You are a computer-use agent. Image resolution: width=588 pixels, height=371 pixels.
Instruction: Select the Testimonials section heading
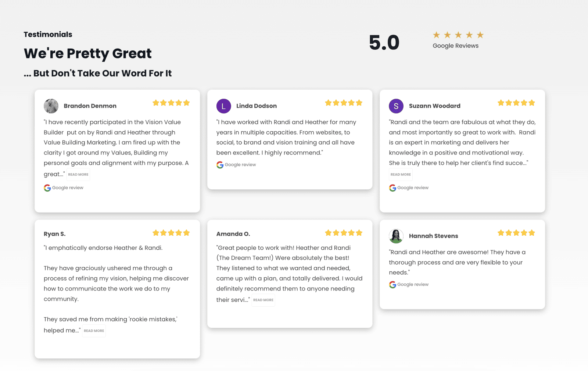tap(48, 34)
